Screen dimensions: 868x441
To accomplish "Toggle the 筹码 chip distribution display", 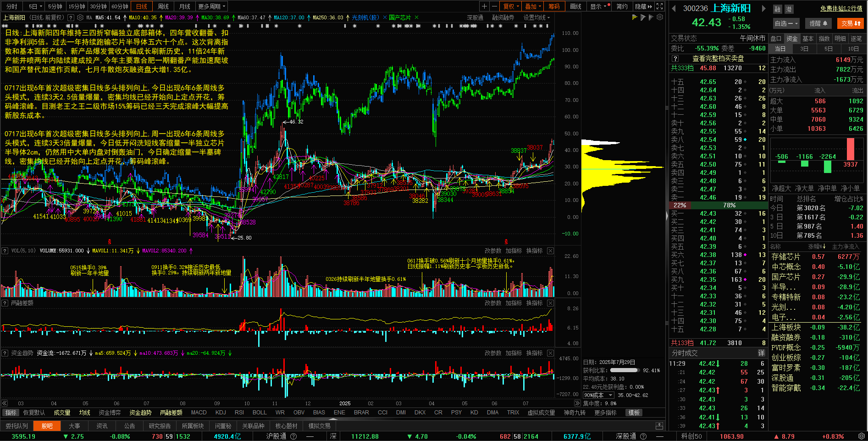I will (554, 6).
